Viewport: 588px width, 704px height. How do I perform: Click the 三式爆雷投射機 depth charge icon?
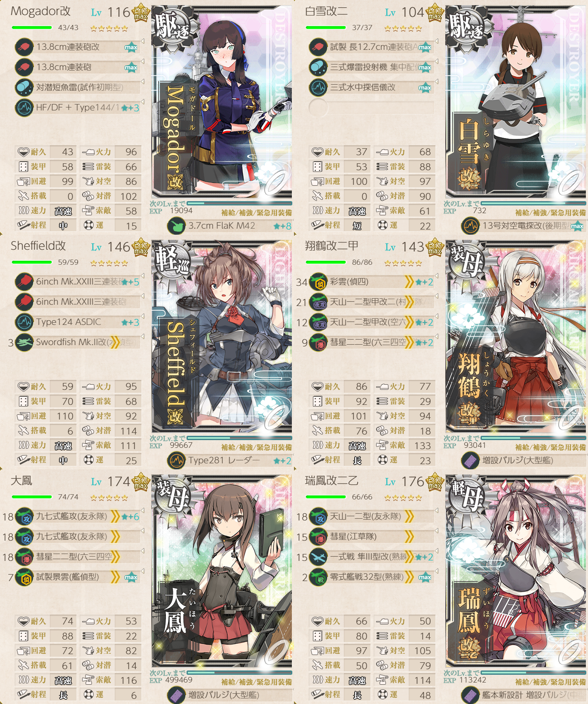[318, 67]
